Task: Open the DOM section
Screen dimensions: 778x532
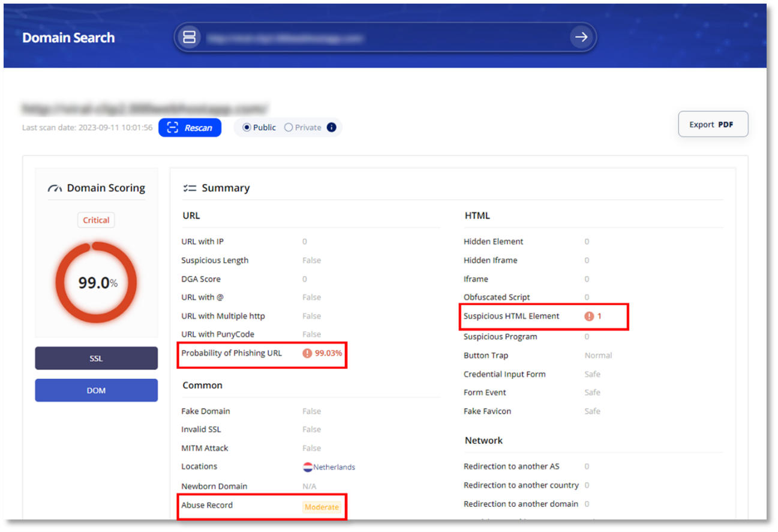Action: (96, 390)
